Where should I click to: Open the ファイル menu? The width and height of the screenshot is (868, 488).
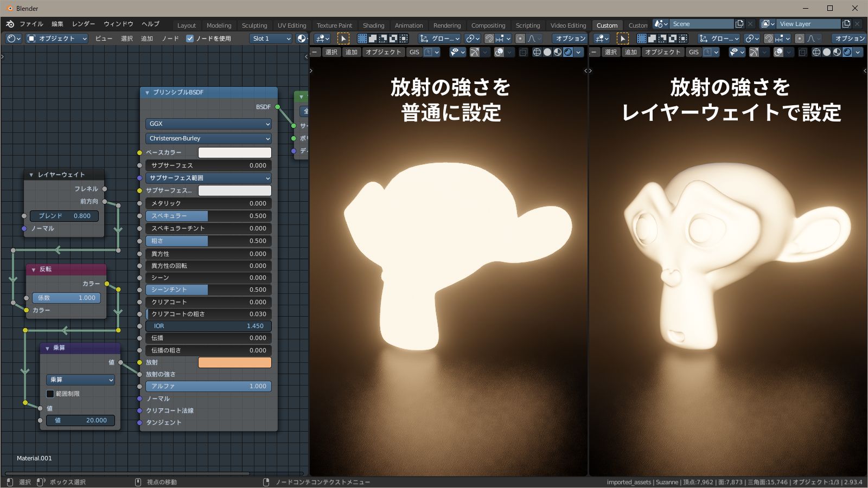[x=31, y=24]
